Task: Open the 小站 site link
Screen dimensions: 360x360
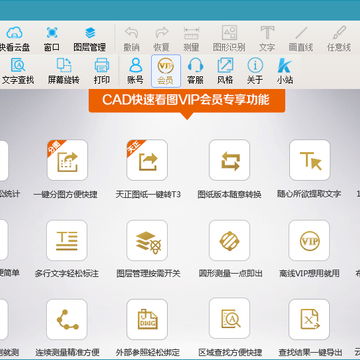Action: click(x=285, y=71)
